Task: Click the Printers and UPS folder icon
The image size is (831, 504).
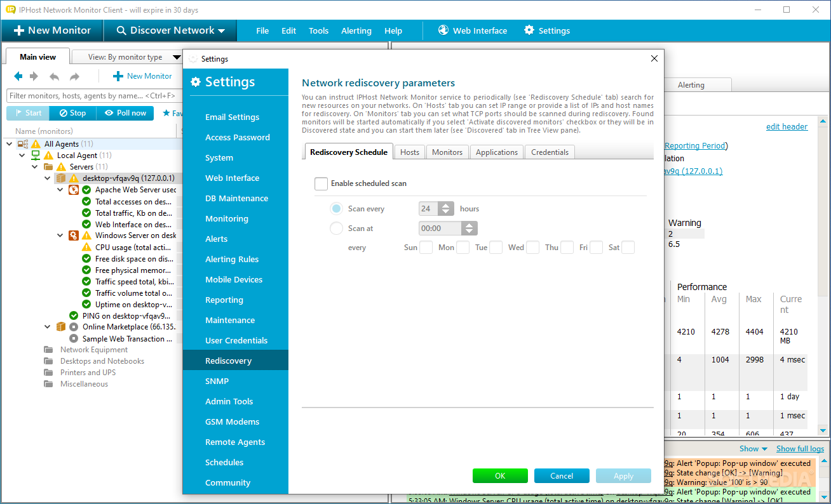Action: [48, 373]
